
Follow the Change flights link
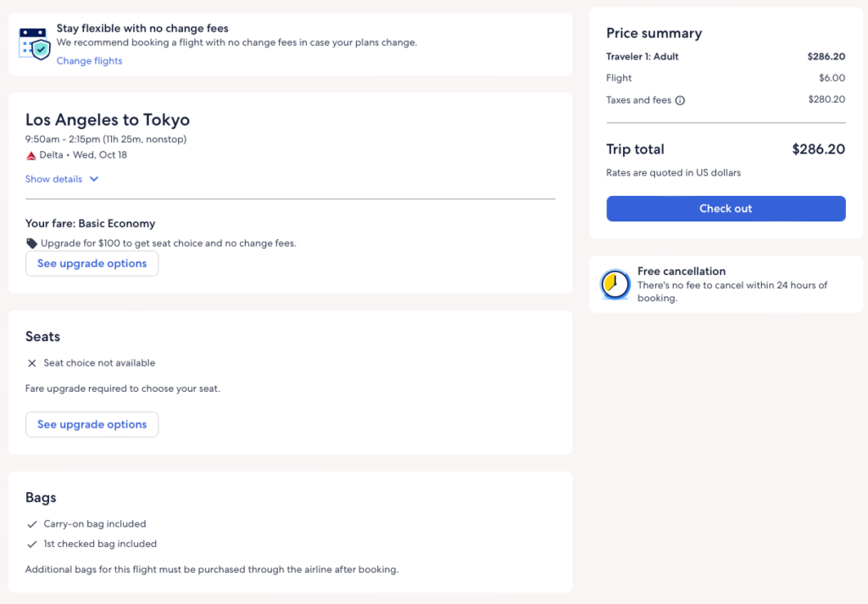[89, 61]
